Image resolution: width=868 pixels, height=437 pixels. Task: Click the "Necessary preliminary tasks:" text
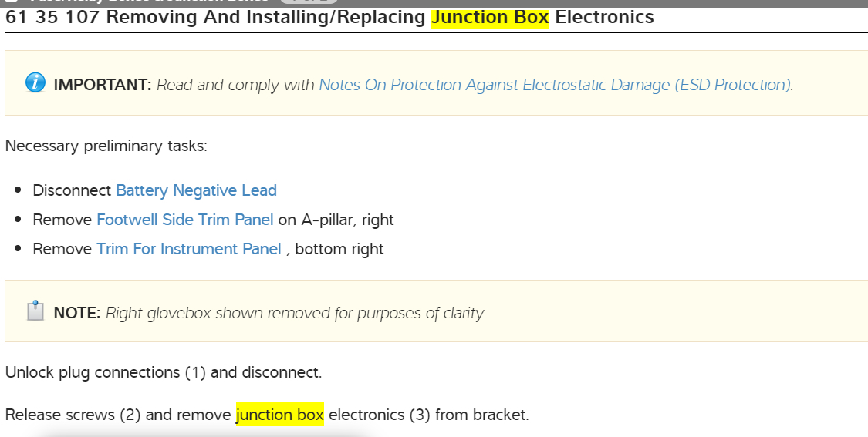click(106, 146)
